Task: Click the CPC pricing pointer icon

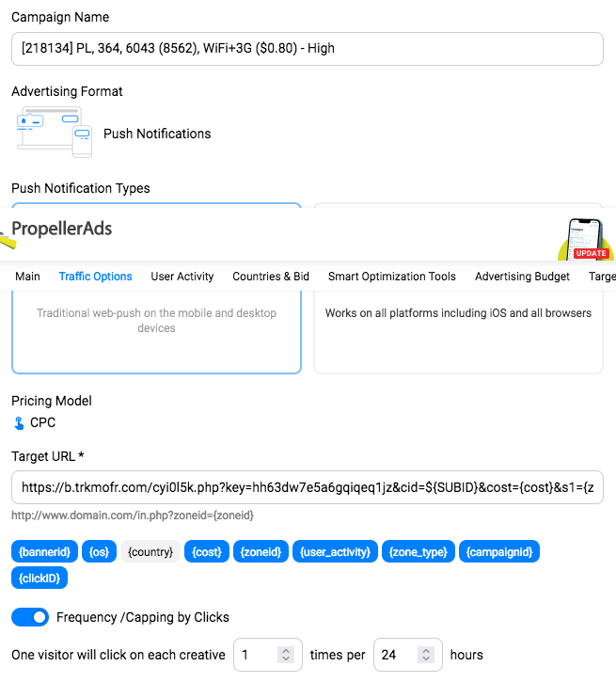Action: coord(19,422)
